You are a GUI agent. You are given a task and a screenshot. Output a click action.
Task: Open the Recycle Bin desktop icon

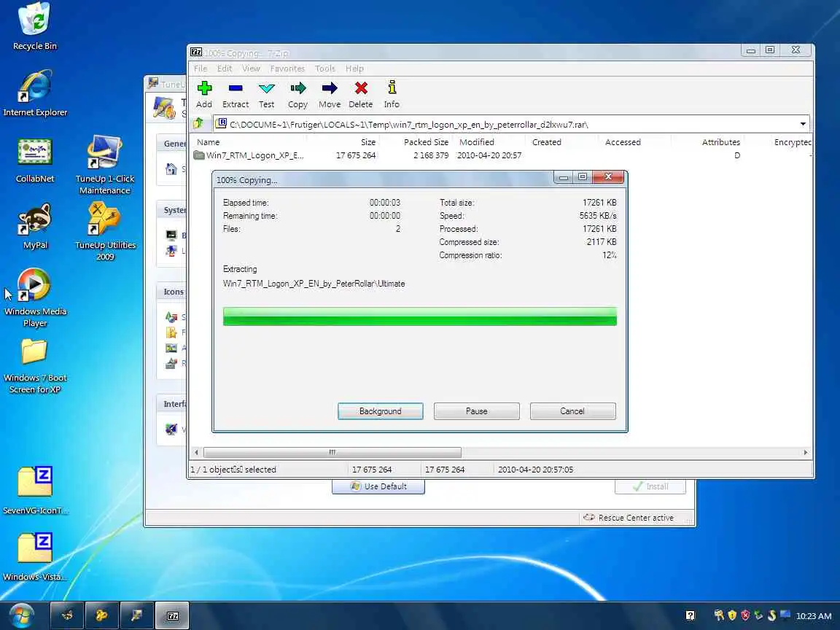tap(34, 27)
